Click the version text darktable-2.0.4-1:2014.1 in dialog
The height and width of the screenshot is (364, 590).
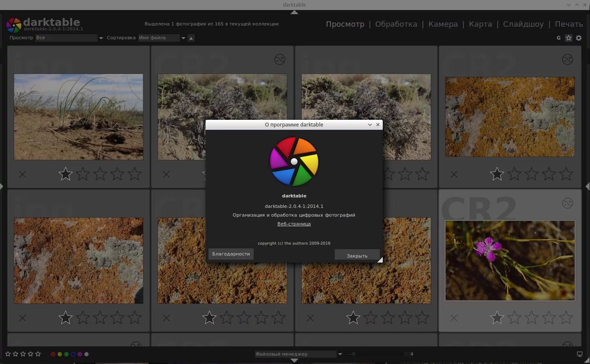click(294, 206)
